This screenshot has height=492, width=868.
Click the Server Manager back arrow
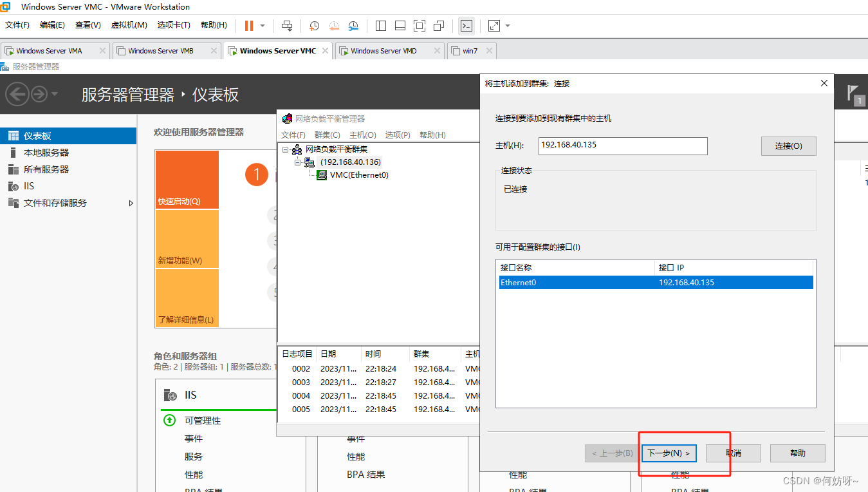17,95
